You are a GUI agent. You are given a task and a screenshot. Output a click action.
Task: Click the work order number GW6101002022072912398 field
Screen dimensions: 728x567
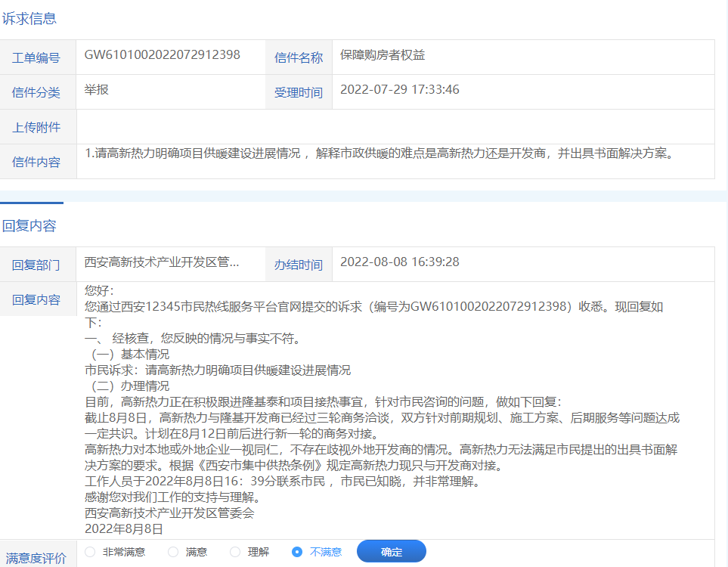tap(162, 55)
